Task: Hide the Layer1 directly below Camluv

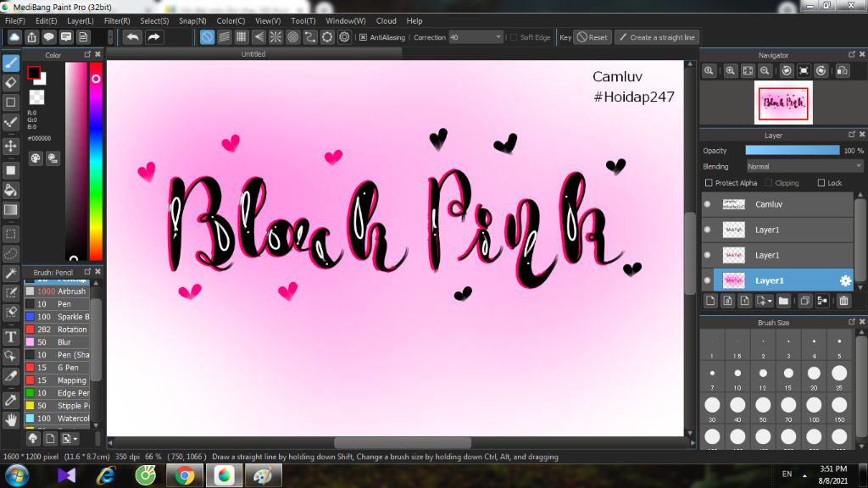Action: pos(708,230)
